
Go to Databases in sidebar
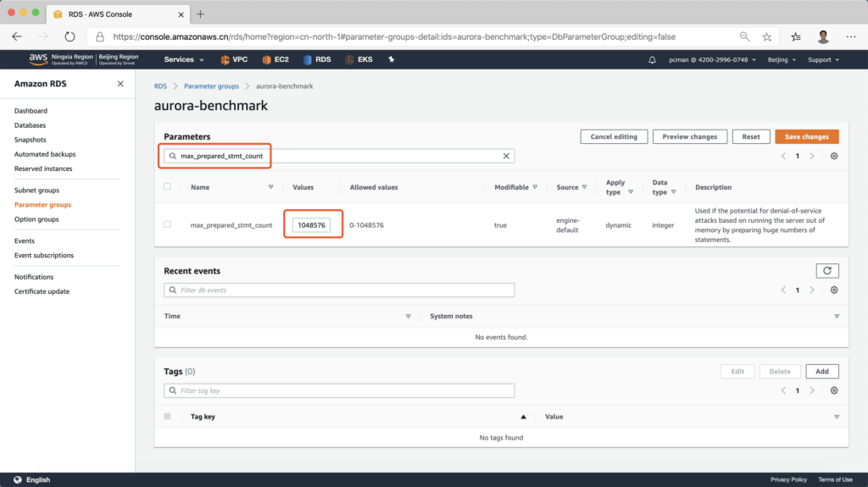tap(31, 125)
